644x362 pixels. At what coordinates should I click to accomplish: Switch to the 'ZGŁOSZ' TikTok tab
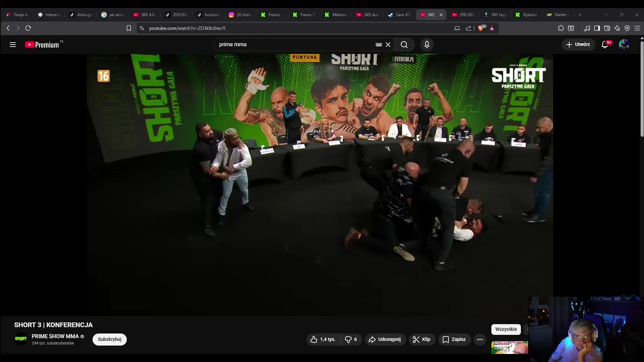pyautogui.click(x=176, y=15)
